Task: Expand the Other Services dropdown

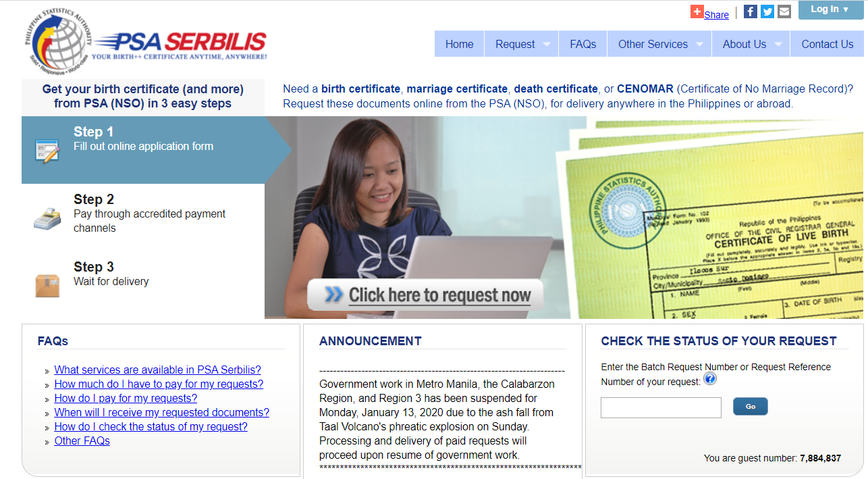Action: (653, 43)
